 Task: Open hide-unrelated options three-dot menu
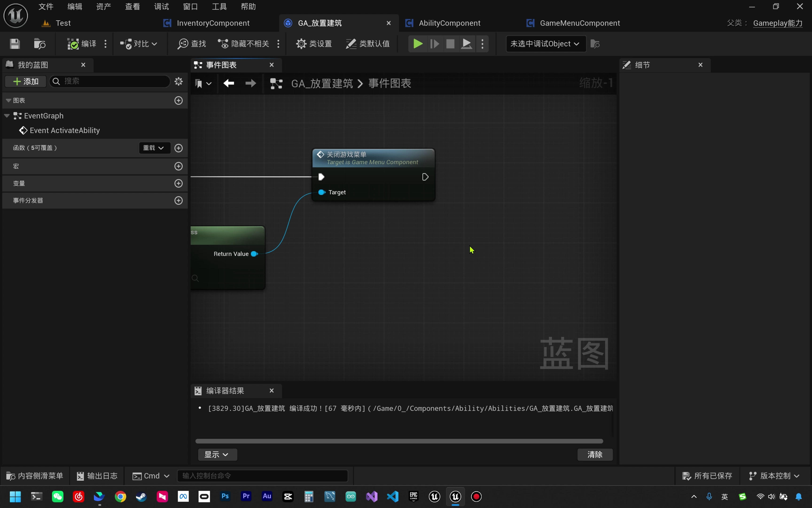[278, 44]
